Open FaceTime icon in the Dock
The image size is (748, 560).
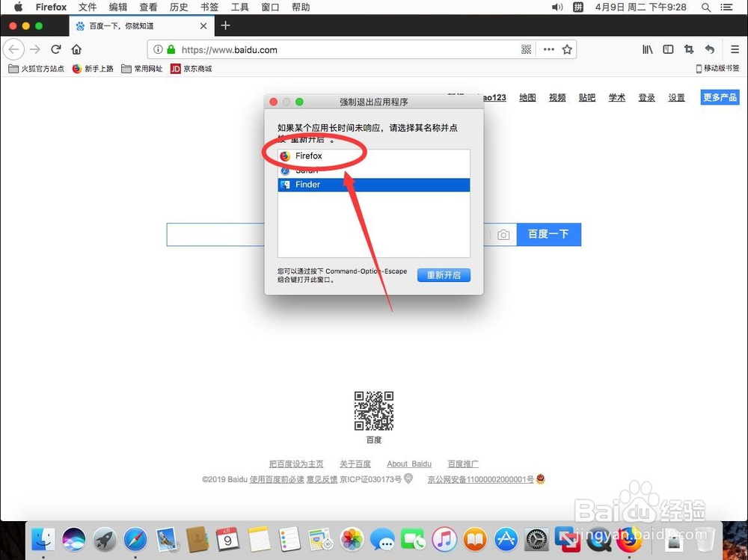pos(413,540)
